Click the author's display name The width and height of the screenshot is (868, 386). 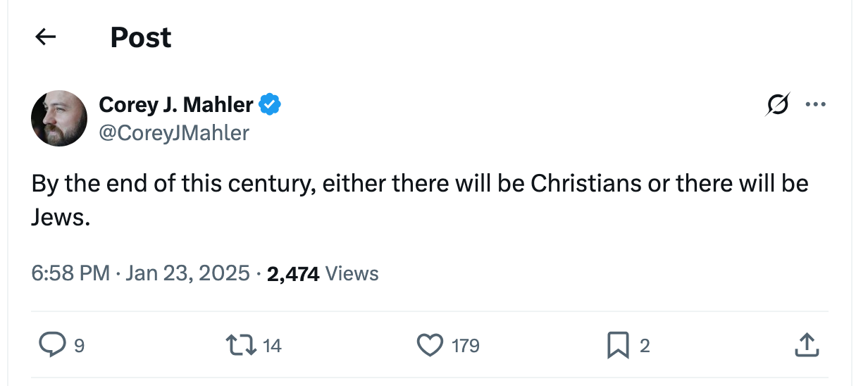[176, 105]
